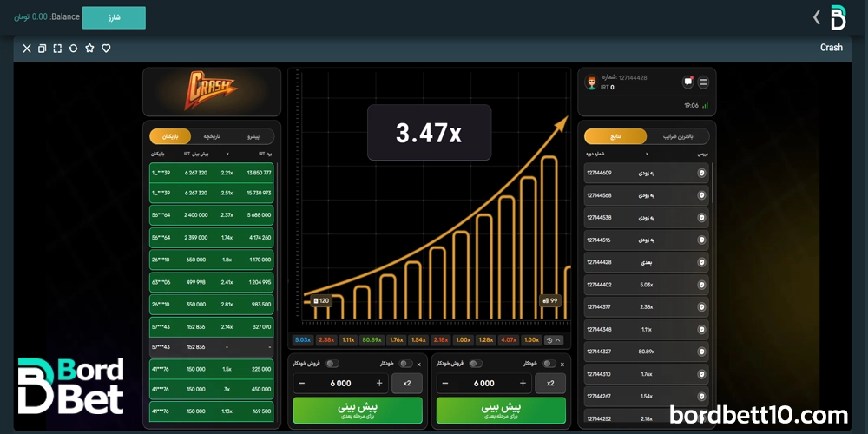Increase left bet amount with plus button

[x=379, y=383]
